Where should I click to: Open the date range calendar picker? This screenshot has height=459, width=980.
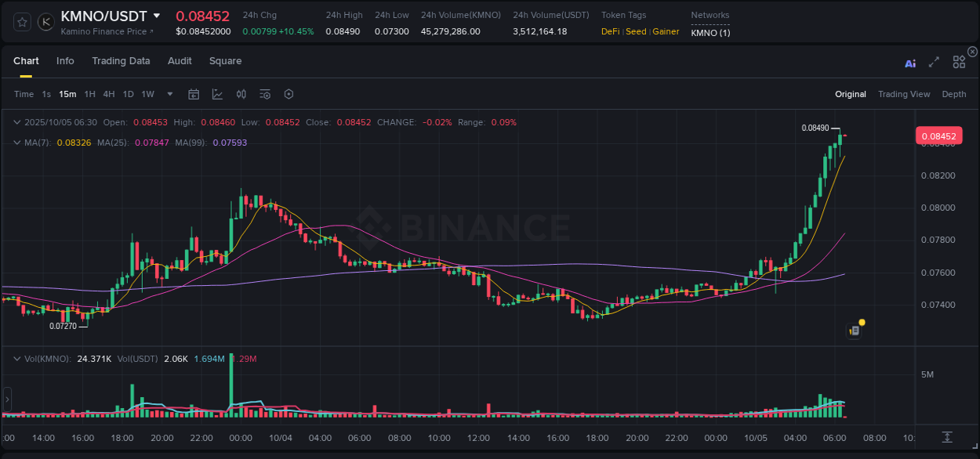point(194,94)
